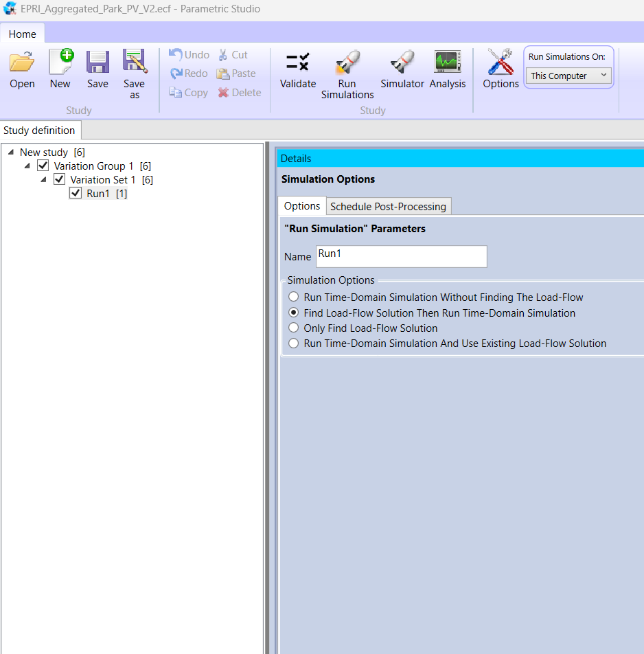Select Run Time-Domain Simulation Without Finding Load-Flow
Screen dimensions: 644x654
(x=294, y=297)
